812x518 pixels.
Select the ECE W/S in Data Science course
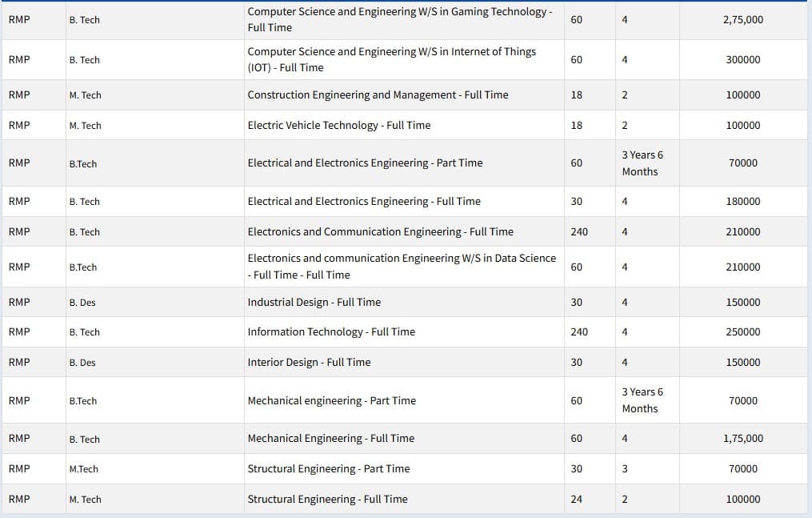click(401, 267)
